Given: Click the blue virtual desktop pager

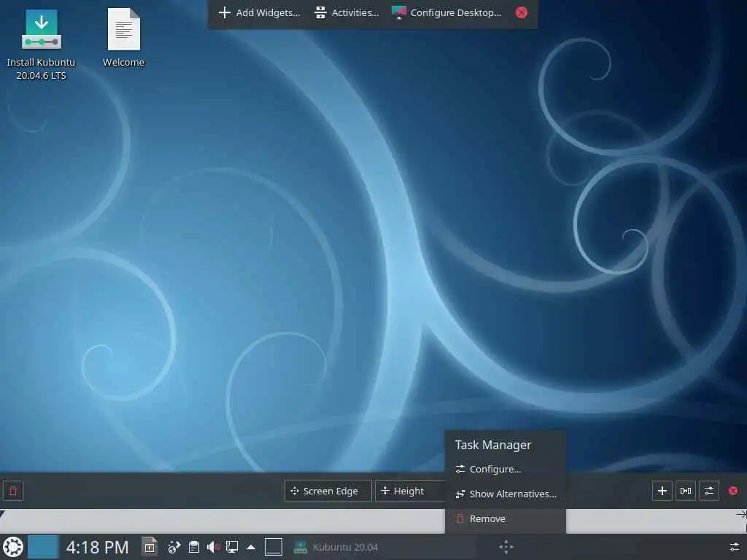Looking at the screenshot, I should tap(43, 547).
